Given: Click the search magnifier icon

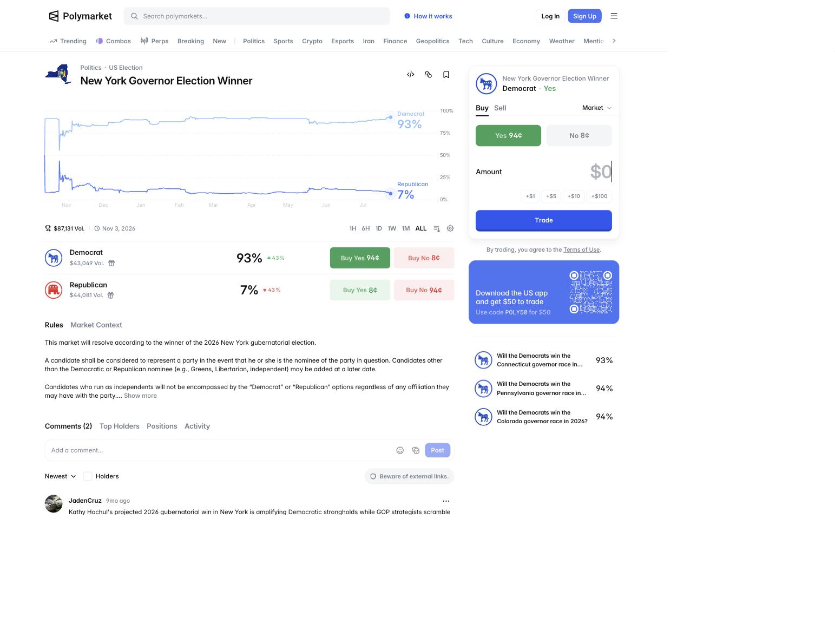Looking at the screenshot, I should [134, 16].
